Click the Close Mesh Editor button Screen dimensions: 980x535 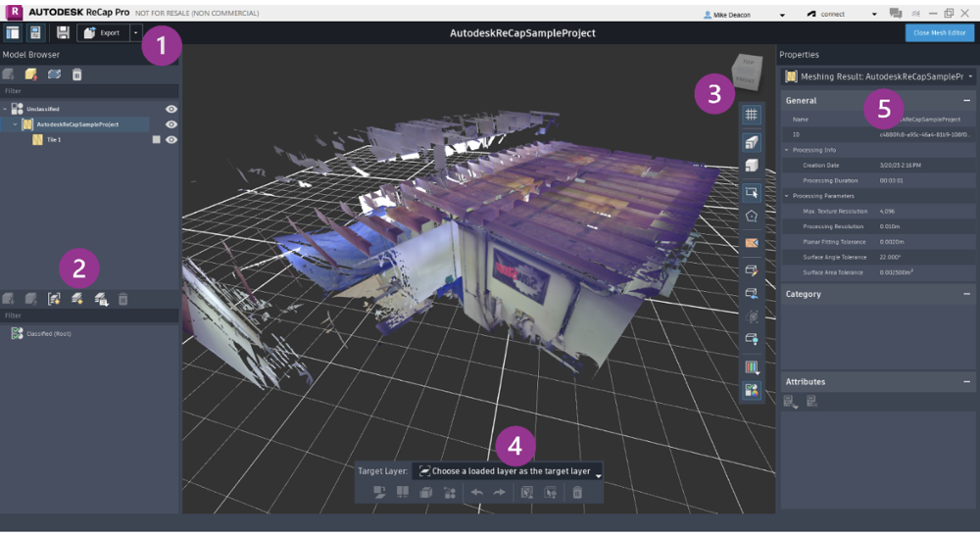940,32
